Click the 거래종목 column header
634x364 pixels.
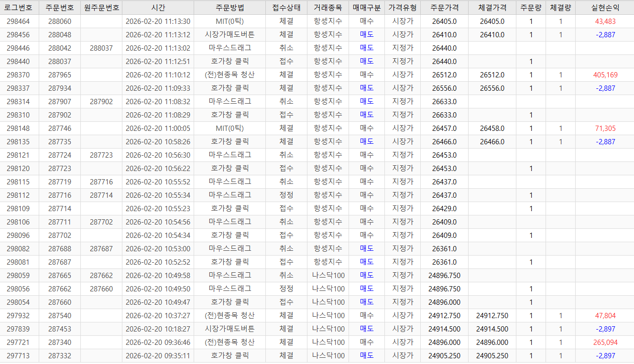(328, 8)
